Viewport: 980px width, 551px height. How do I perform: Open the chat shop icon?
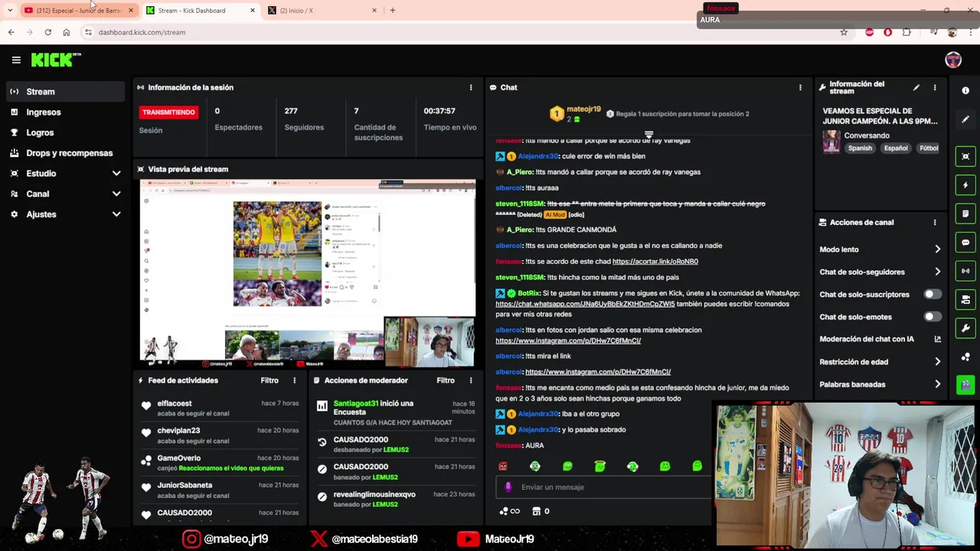click(537, 511)
